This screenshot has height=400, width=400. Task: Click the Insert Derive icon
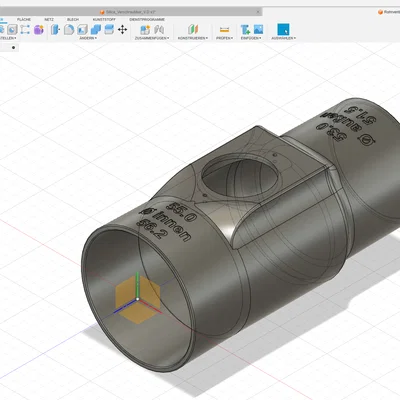click(x=245, y=30)
